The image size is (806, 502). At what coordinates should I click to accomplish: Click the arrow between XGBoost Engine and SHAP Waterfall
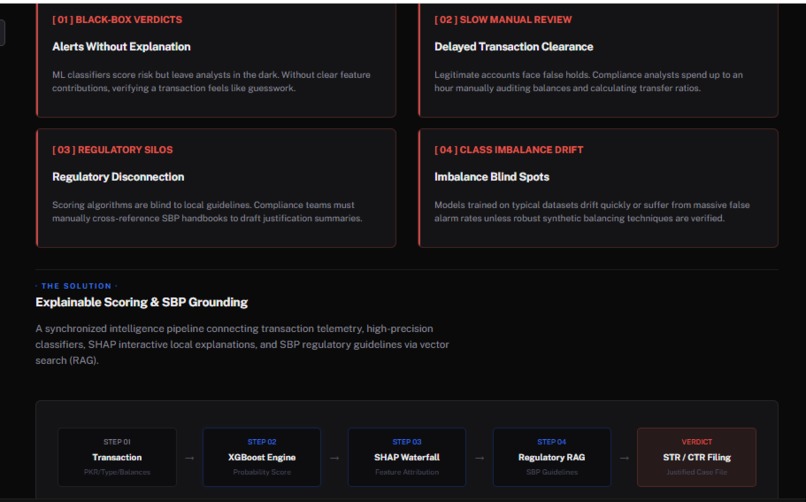(x=335, y=458)
